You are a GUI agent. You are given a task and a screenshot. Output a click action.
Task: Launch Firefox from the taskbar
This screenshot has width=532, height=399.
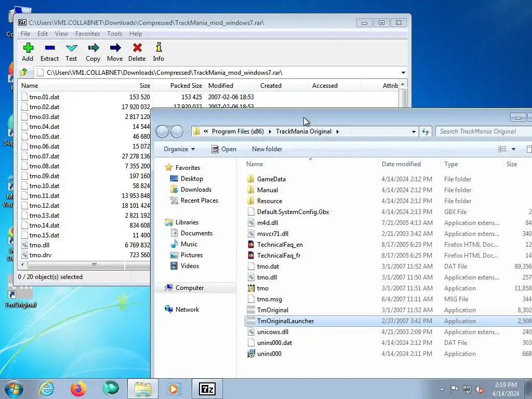click(x=78, y=389)
